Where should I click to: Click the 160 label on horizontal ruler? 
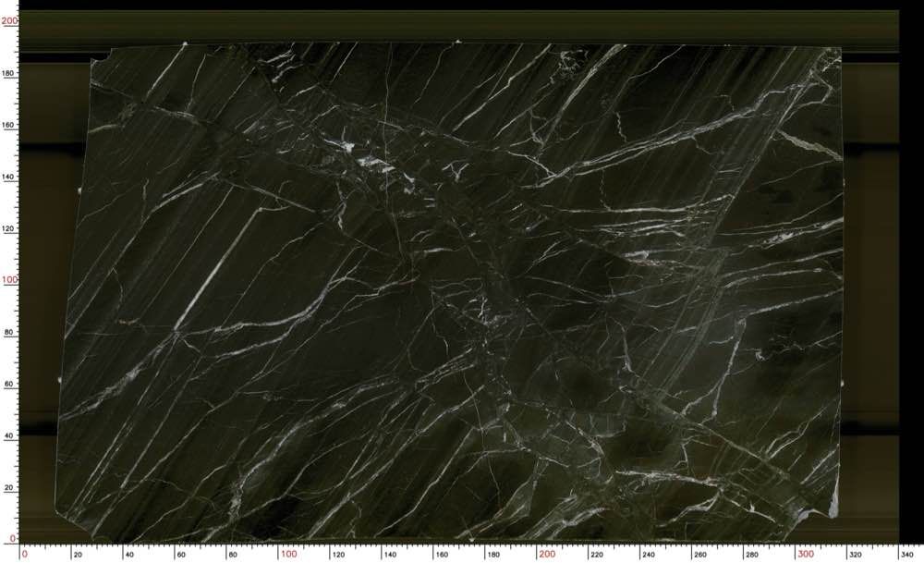click(444, 555)
